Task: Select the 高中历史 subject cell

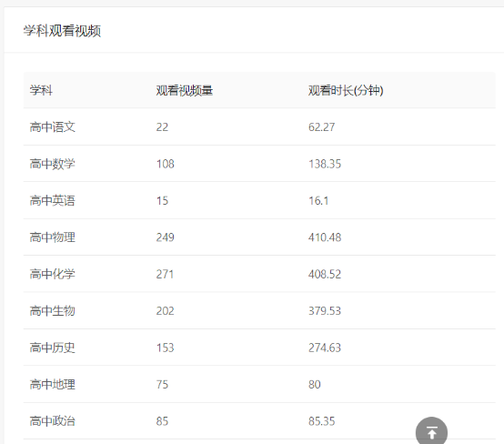Action: point(53,348)
